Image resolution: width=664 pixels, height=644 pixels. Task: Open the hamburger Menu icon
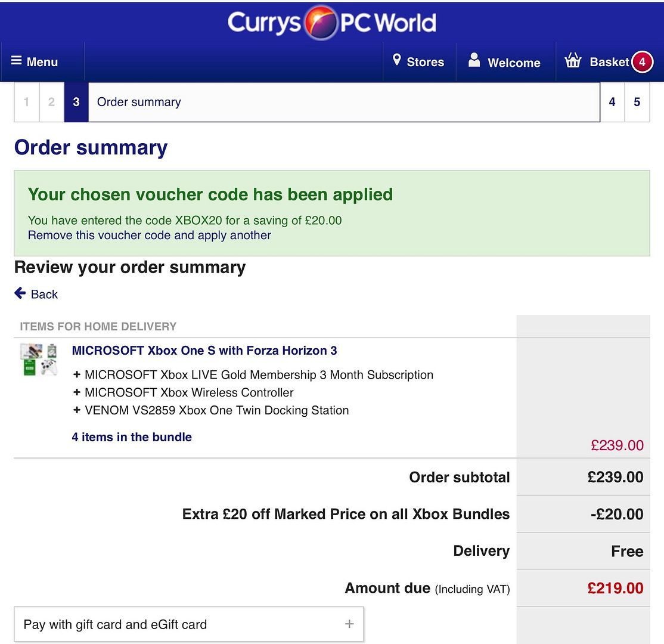point(16,61)
